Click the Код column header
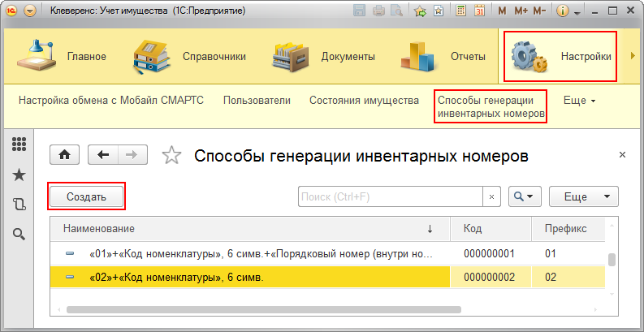 (x=491, y=229)
